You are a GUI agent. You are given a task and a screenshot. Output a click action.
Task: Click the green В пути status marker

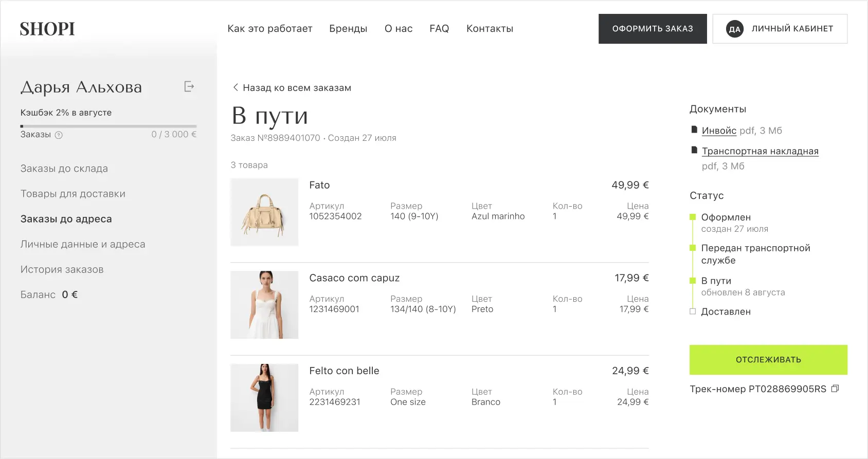point(693,281)
